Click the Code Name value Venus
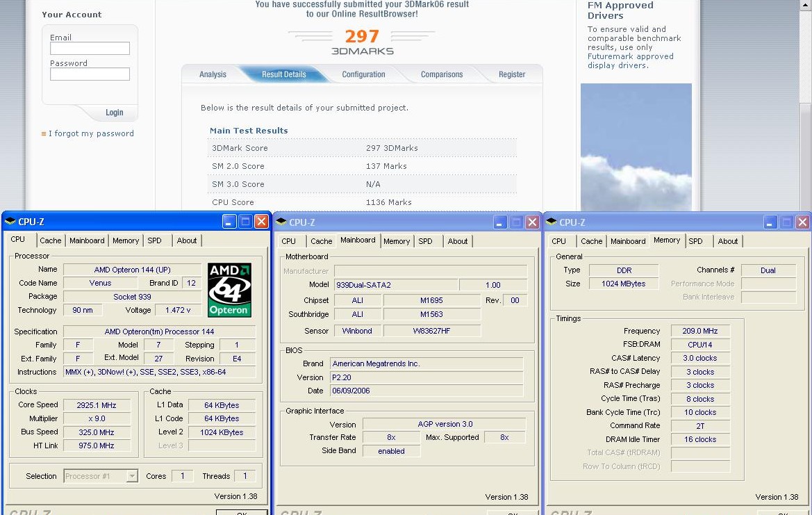812x515 pixels. [x=100, y=283]
